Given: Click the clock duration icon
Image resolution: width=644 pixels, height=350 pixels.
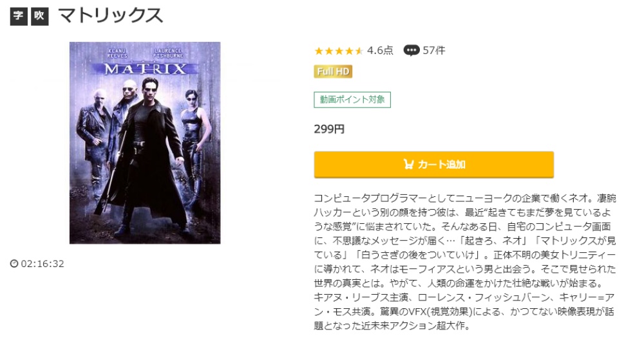Looking at the screenshot, I should click(x=14, y=263).
